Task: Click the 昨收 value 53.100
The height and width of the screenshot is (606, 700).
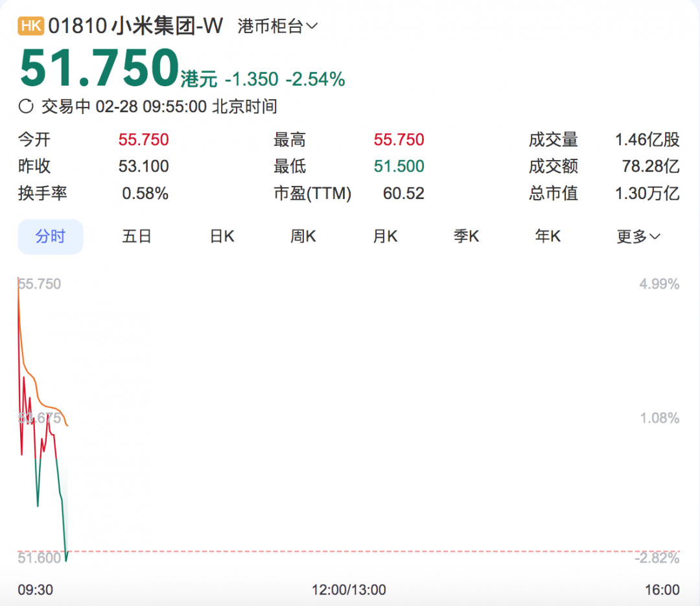Action: (x=143, y=166)
